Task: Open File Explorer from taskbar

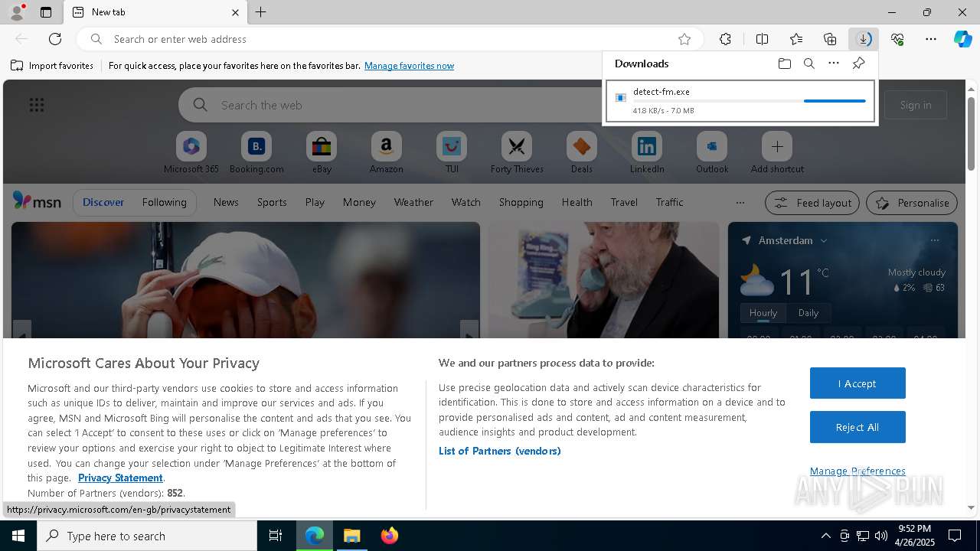Action: click(352, 536)
